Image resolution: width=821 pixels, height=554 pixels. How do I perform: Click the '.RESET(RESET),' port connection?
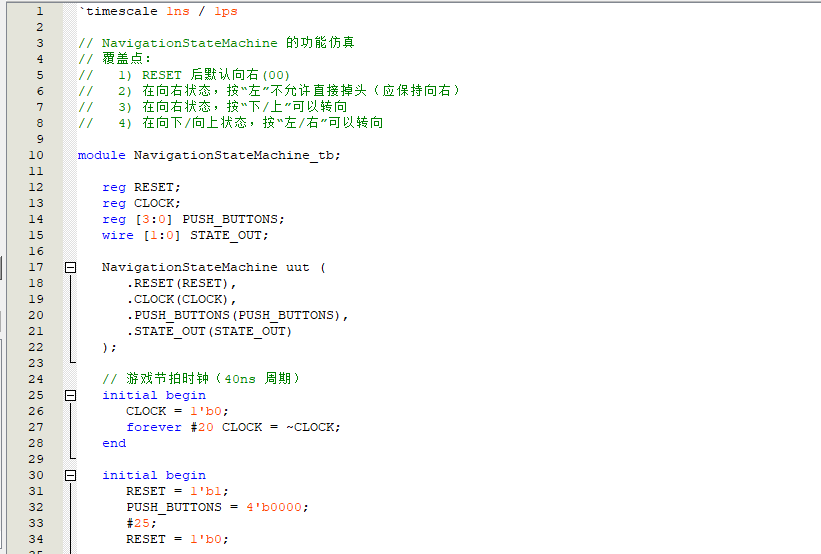(x=181, y=283)
